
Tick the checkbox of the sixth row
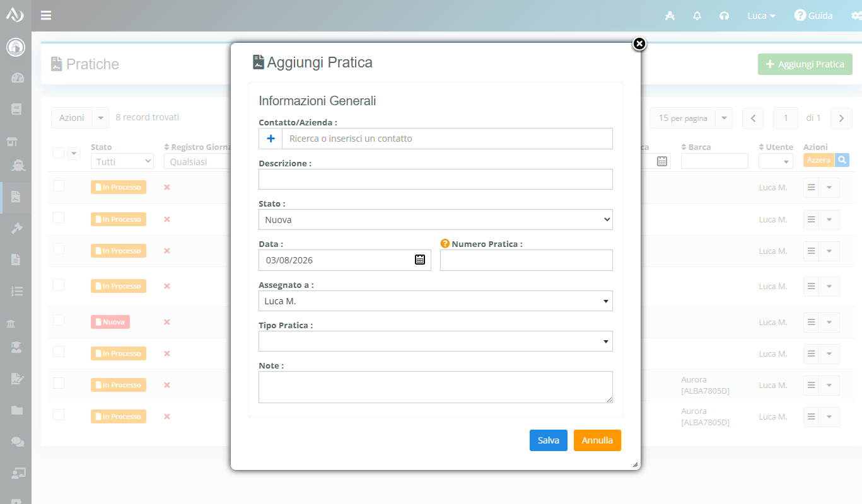click(59, 352)
